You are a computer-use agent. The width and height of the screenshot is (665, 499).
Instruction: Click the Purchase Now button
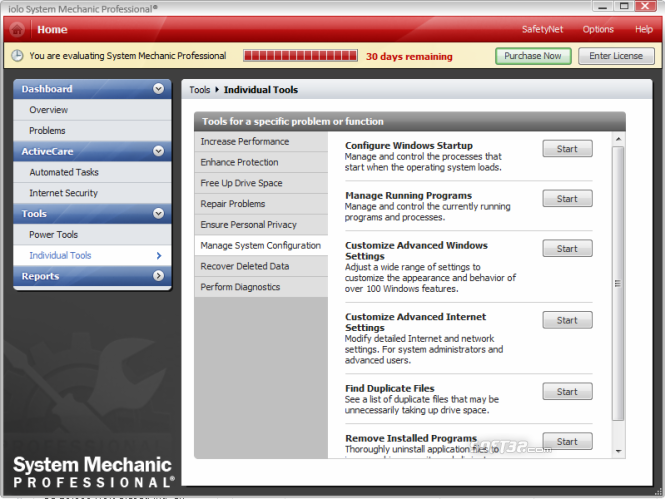[533, 56]
